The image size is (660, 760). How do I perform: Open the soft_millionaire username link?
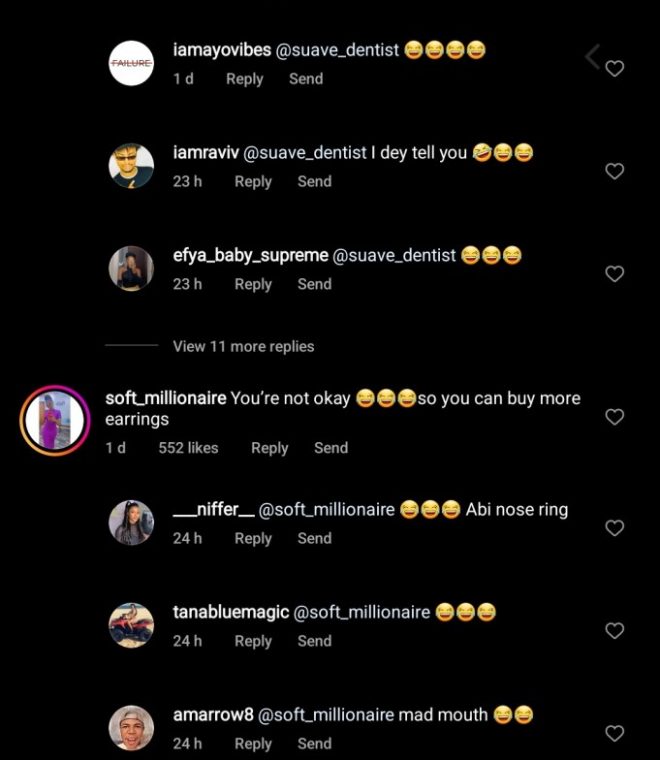pos(166,398)
